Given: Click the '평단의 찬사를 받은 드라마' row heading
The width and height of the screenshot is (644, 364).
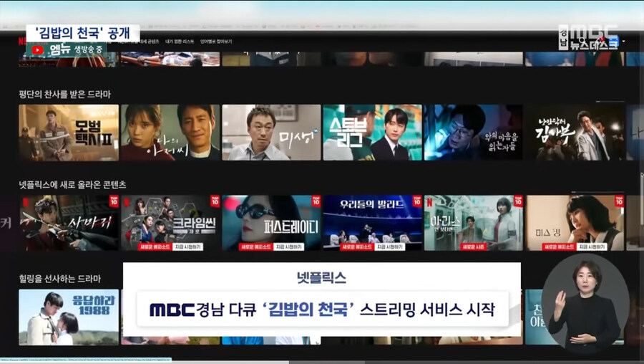Looking at the screenshot, I should tap(64, 94).
